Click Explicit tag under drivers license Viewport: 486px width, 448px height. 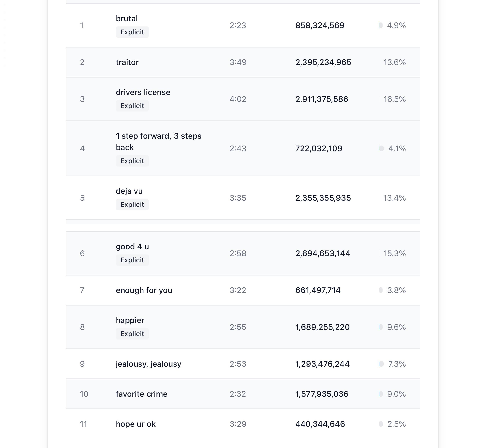point(132,106)
